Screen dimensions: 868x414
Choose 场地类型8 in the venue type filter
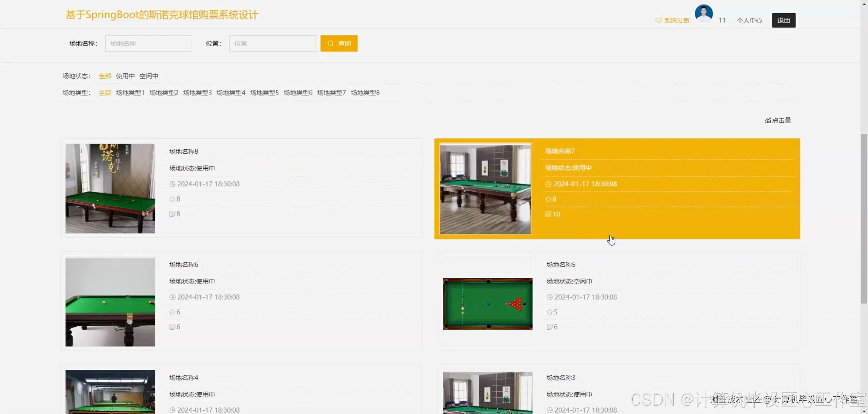[365, 93]
